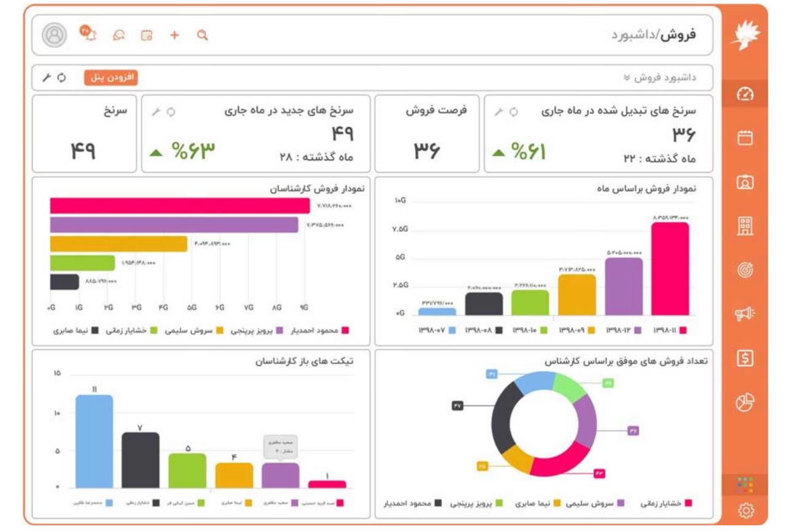The width and height of the screenshot is (786, 532).
Task: Open the marketing megaphone icon in sidebar
Action: coord(745,314)
